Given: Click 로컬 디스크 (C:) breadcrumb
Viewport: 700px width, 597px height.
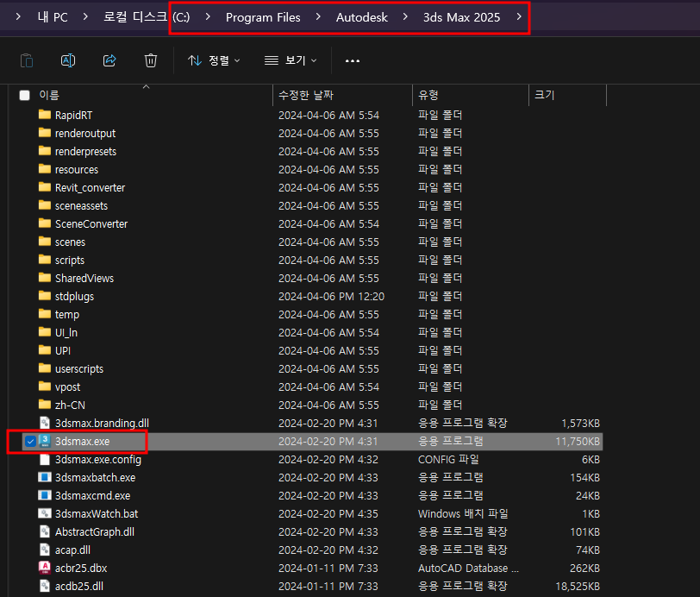Looking at the screenshot, I should point(147,17).
